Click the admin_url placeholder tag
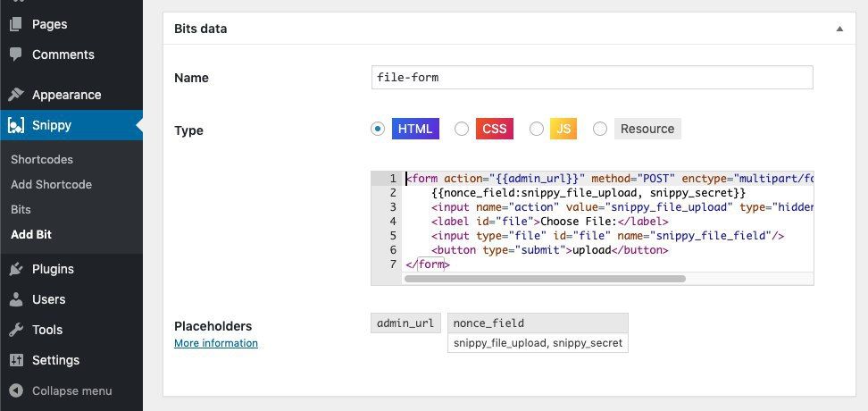Screen dimensions: 868x411 pyautogui.click(x=405, y=323)
